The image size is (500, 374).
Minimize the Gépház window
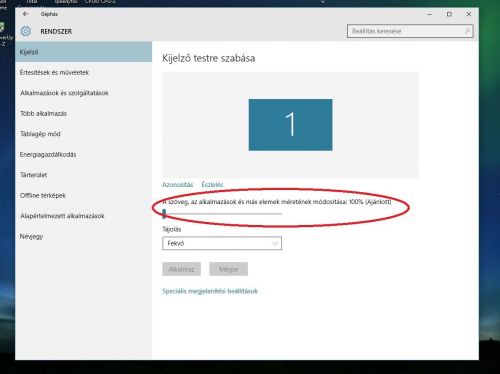pos(429,14)
